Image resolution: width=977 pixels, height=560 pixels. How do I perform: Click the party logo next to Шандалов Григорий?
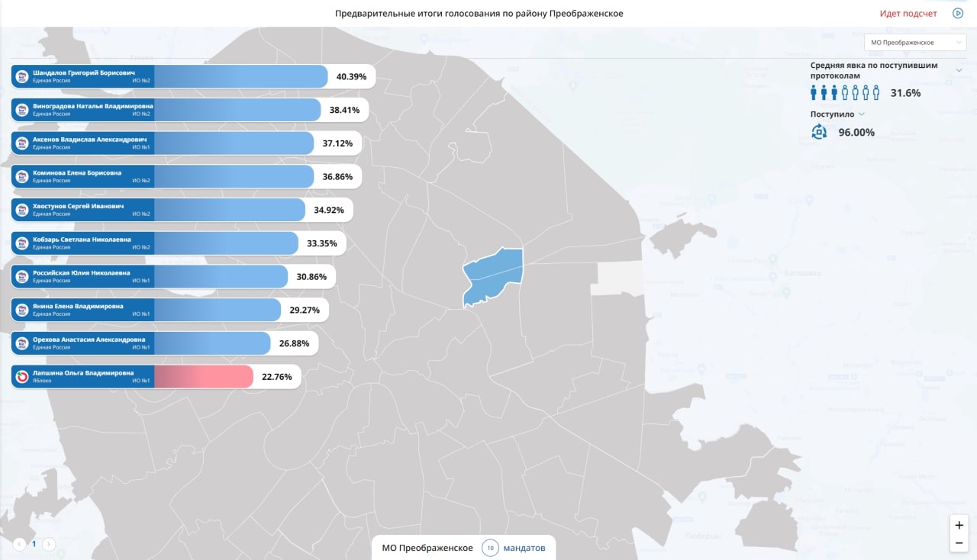(23, 76)
